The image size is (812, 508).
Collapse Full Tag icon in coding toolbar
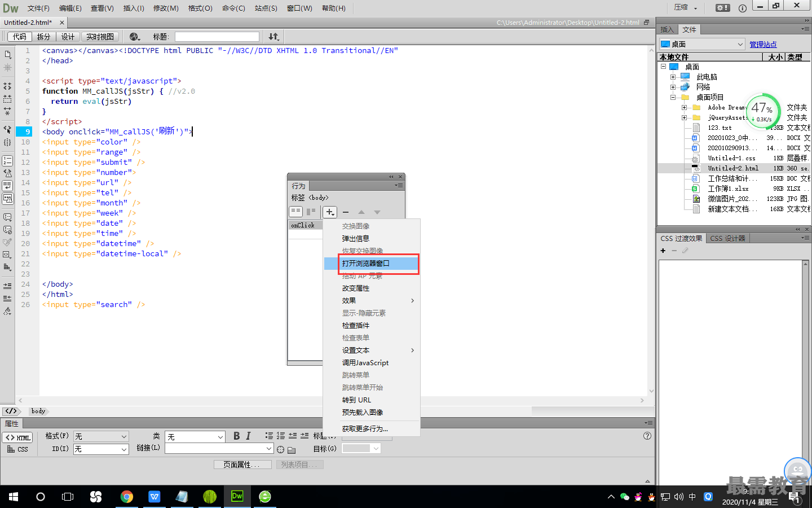click(7, 86)
